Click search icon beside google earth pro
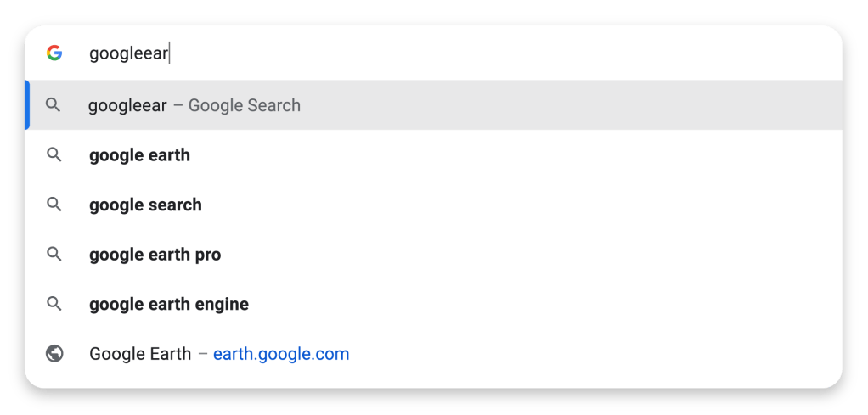The width and height of the screenshot is (868, 415). click(54, 255)
